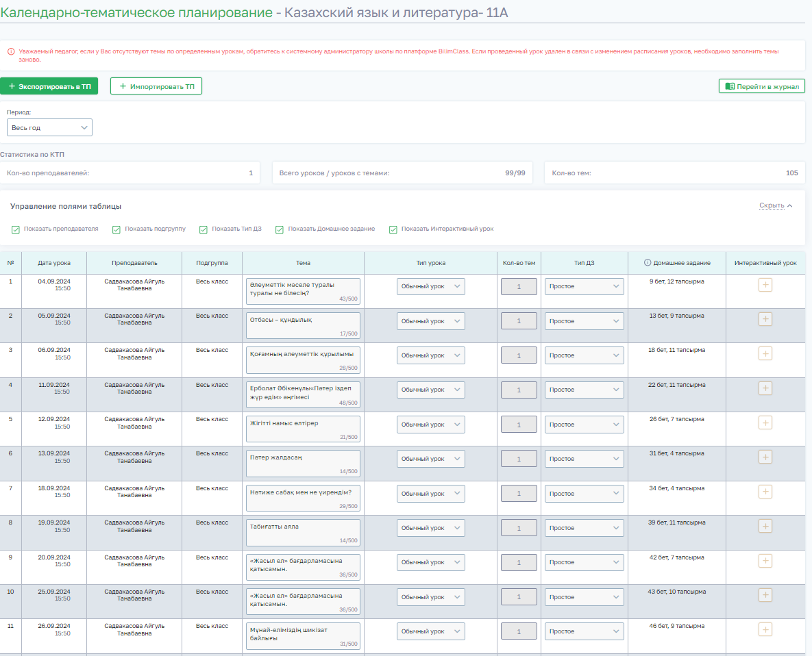This screenshot has height=656, width=812.
Task: Open lesson type dropdown for row 1
Action: (x=430, y=286)
